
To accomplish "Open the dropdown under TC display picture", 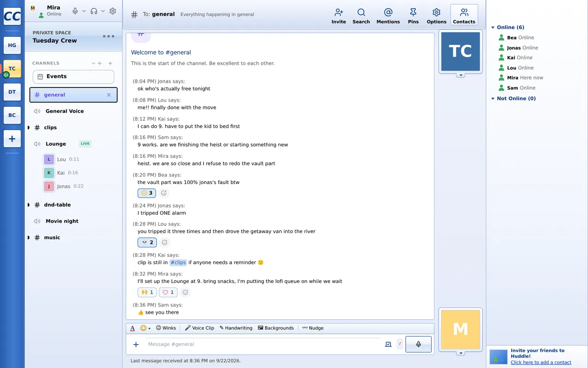I will tap(460, 75).
